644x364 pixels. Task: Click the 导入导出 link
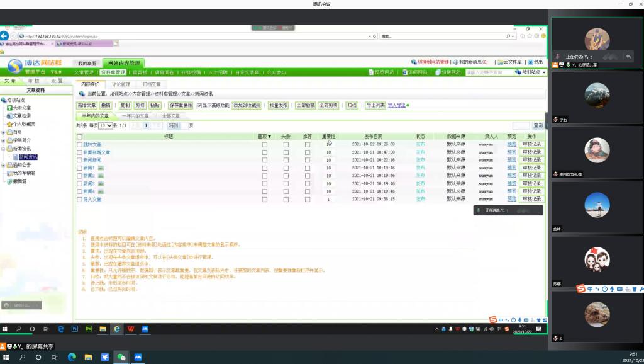396,106
